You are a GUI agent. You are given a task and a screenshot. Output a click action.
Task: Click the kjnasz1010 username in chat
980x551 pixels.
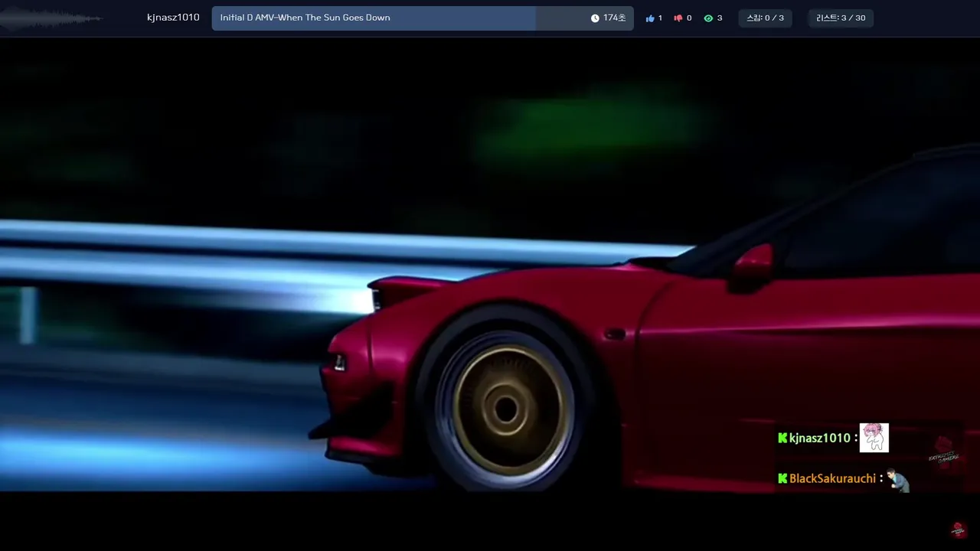819,438
